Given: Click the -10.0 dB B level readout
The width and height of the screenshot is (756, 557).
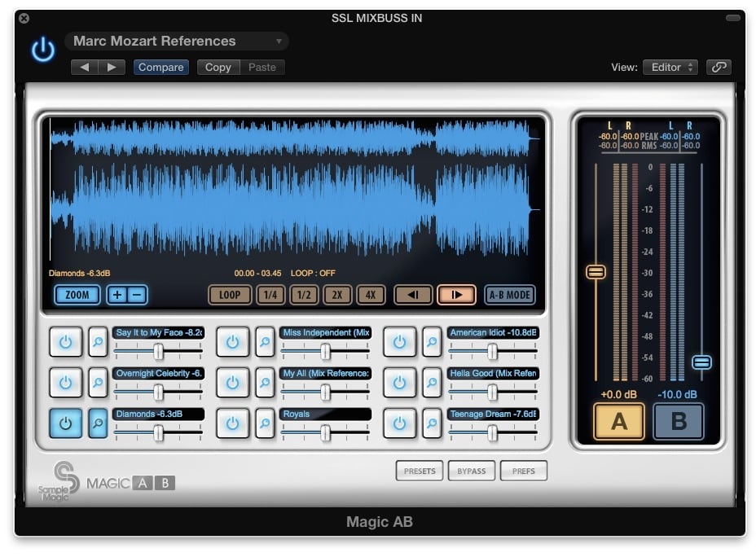Looking at the screenshot, I should click(678, 395).
